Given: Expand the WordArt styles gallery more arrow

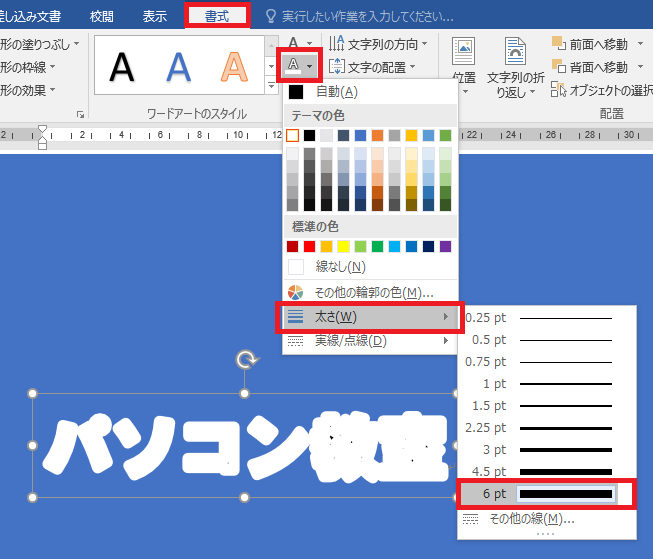Looking at the screenshot, I should (271, 85).
